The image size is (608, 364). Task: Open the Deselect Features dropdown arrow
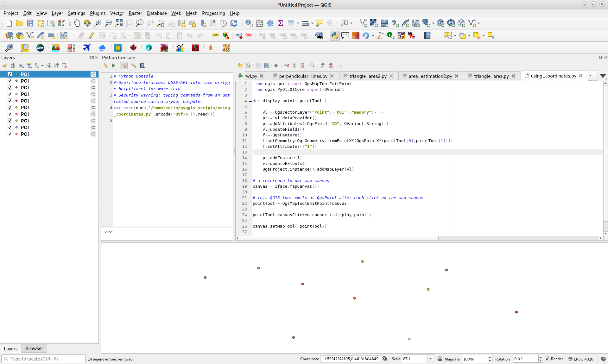click(x=484, y=36)
